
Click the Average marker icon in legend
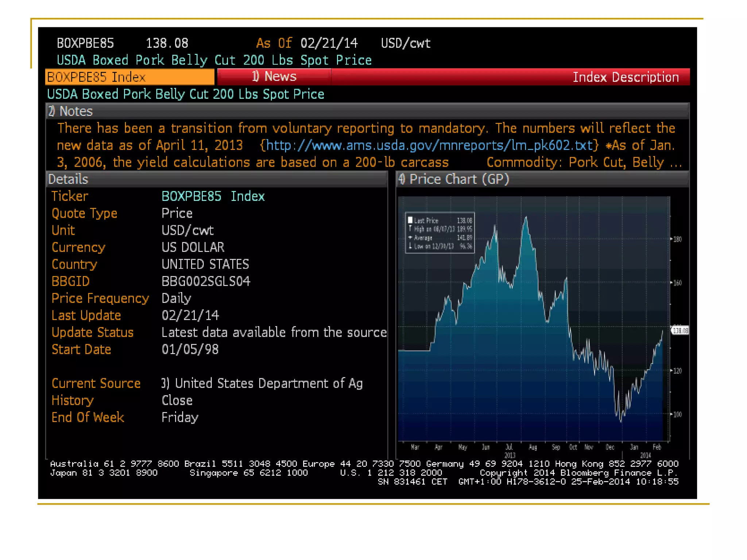(x=410, y=238)
